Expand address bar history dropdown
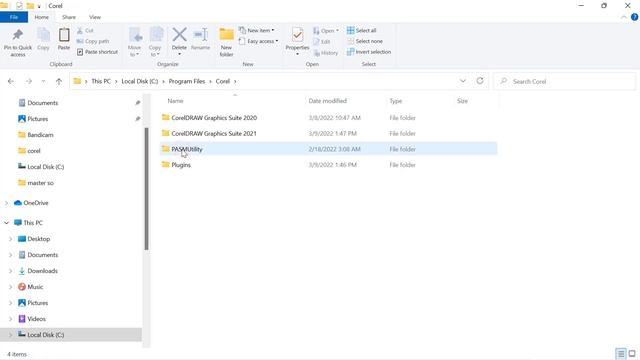This screenshot has width=640, height=360. [x=462, y=81]
